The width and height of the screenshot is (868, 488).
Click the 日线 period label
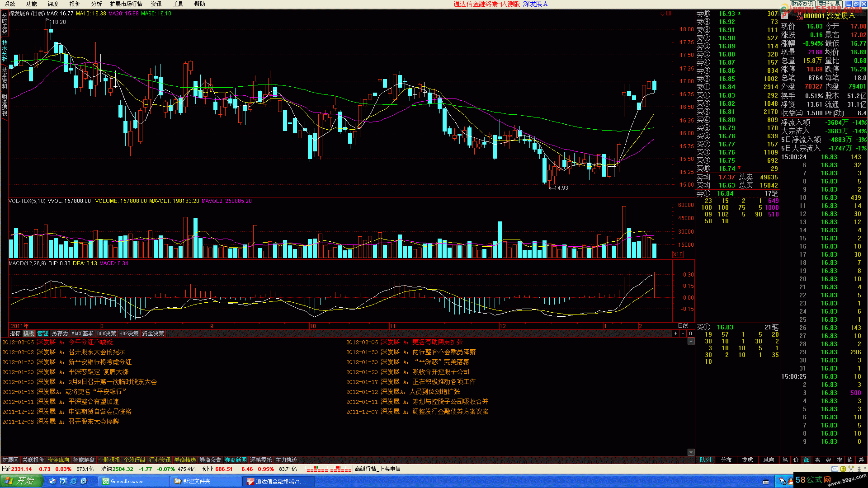coord(683,325)
